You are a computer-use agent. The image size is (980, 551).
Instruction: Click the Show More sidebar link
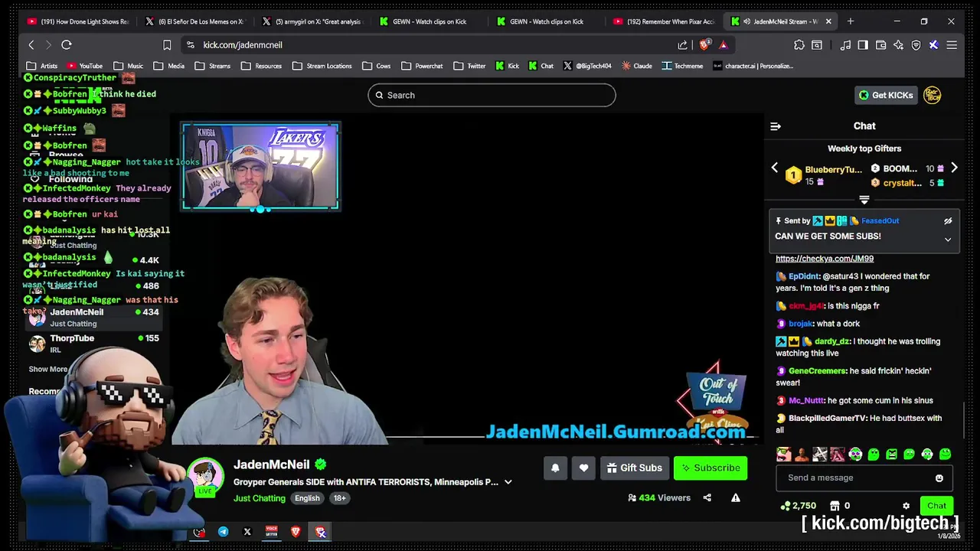coord(48,370)
